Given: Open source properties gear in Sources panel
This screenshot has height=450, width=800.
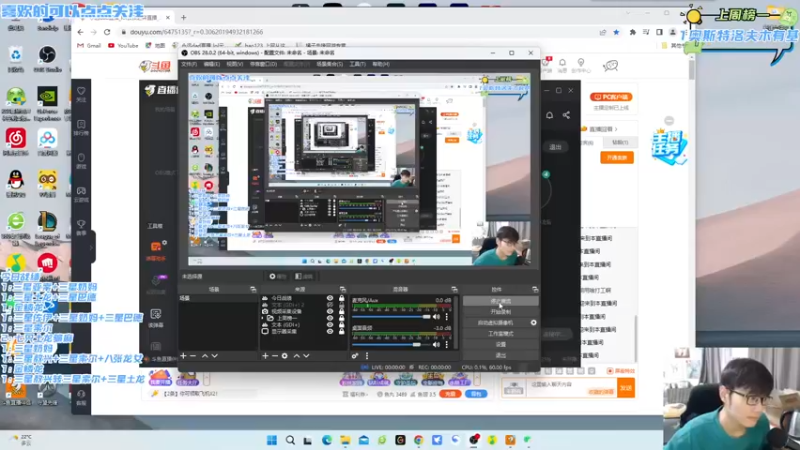Looking at the screenshot, I should (x=285, y=356).
